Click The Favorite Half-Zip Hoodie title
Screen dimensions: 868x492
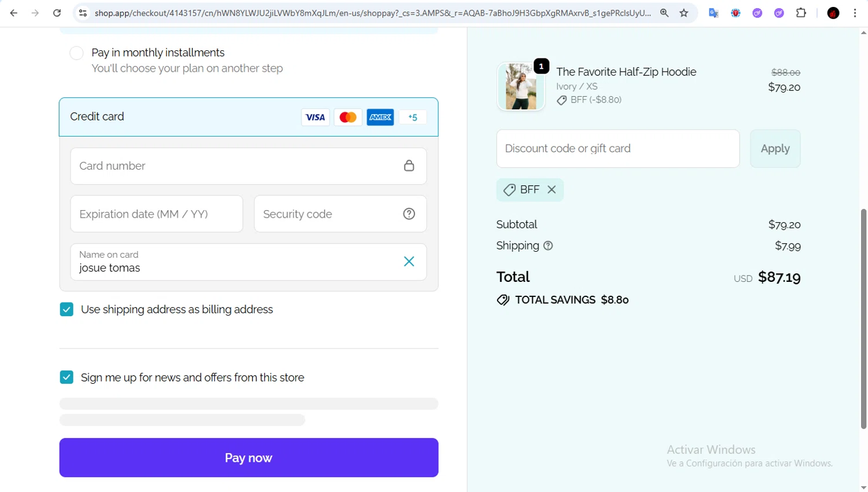626,72
